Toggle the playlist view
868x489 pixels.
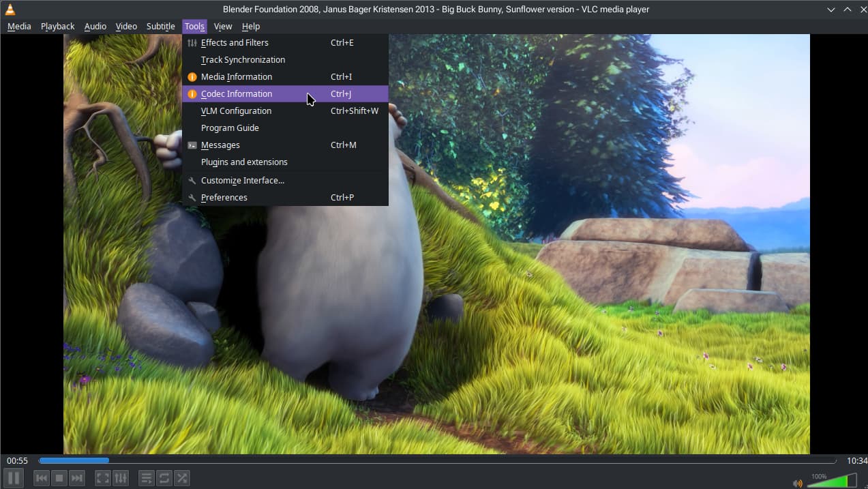(x=147, y=478)
